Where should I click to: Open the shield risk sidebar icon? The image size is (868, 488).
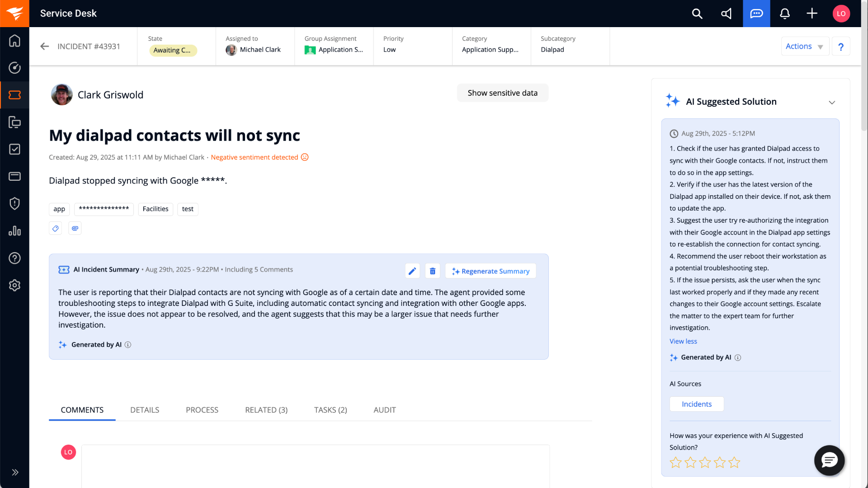pyautogui.click(x=14, y=203)
